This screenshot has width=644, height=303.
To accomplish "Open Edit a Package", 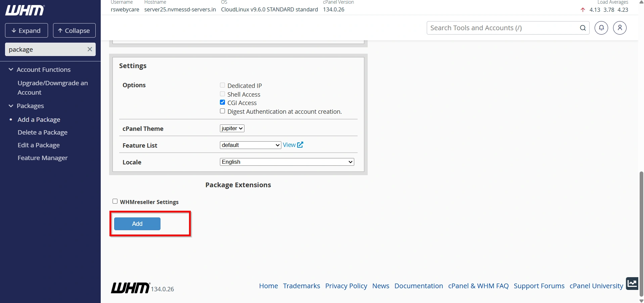I will (x=39, y=145).
